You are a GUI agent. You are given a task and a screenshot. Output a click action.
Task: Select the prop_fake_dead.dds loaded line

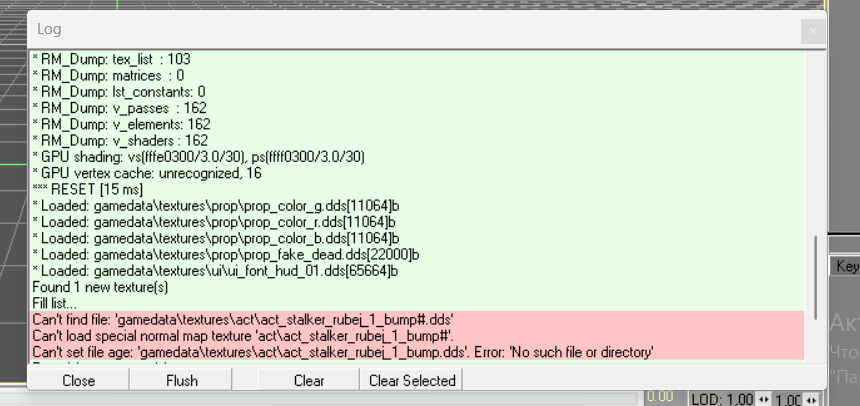click(x=416, y=255)
